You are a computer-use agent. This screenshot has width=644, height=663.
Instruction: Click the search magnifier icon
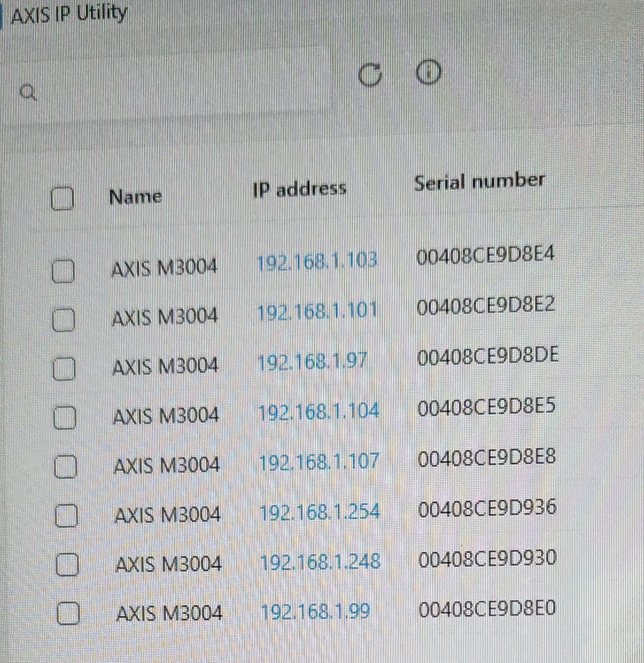[29, 93]
